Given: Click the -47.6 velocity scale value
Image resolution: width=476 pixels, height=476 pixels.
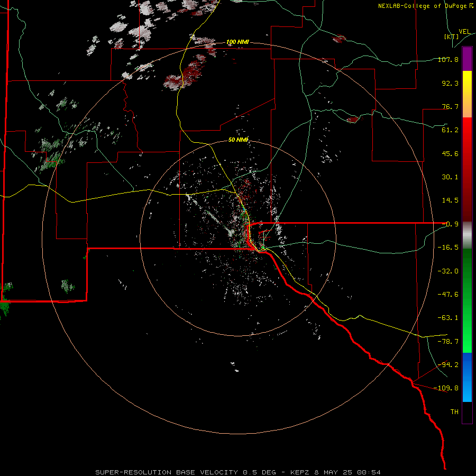Looking at the screenshot, I should (x=448, y=295).
